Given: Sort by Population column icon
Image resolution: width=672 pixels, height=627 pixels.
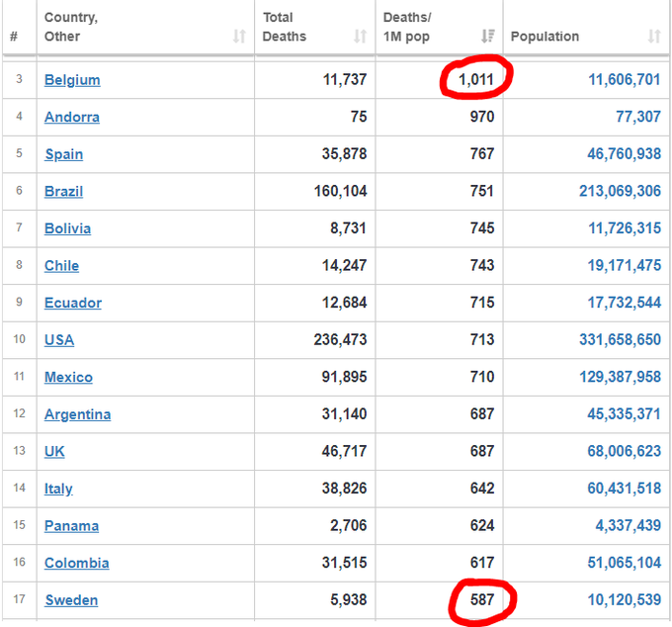Looking at the screenshot, I should click(x=654, y=37).
